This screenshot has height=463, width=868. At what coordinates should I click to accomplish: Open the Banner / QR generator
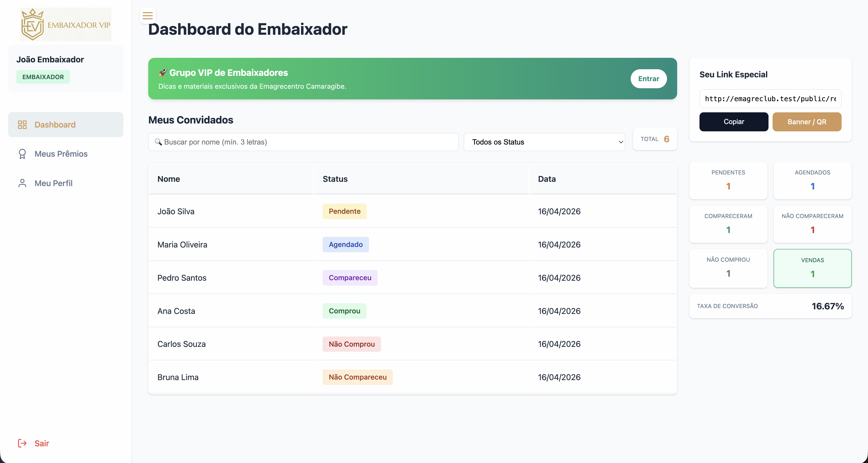coord(807,121)
